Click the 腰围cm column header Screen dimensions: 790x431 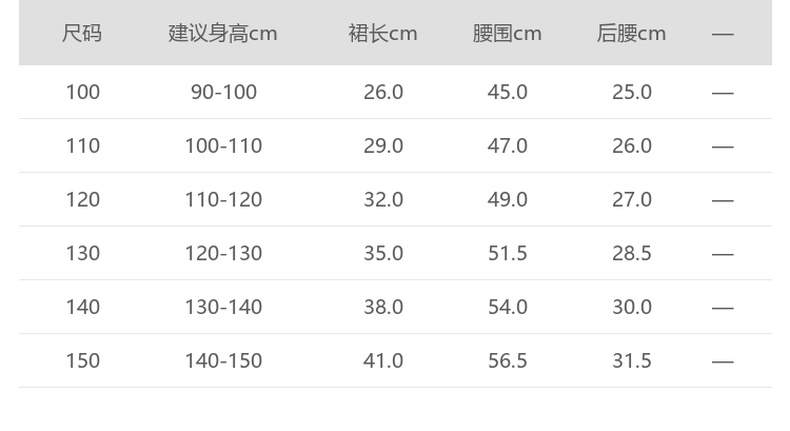[x=507, y=34]
